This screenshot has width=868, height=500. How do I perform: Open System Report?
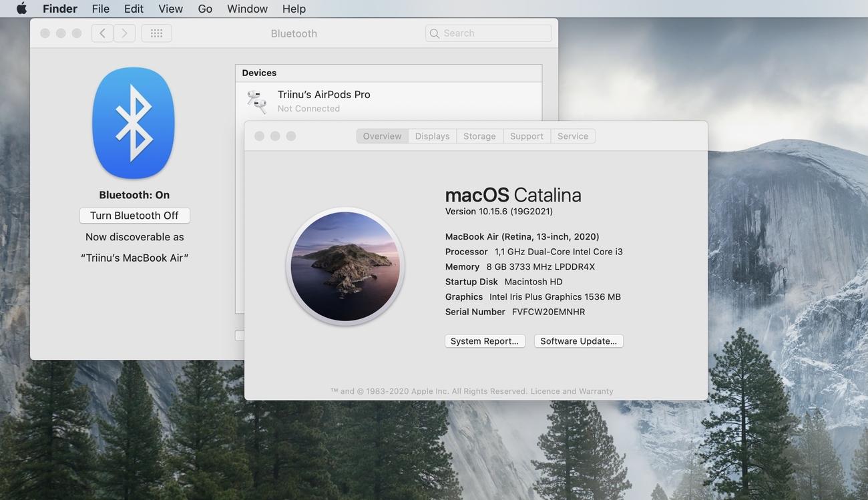[x=485, y=341]
